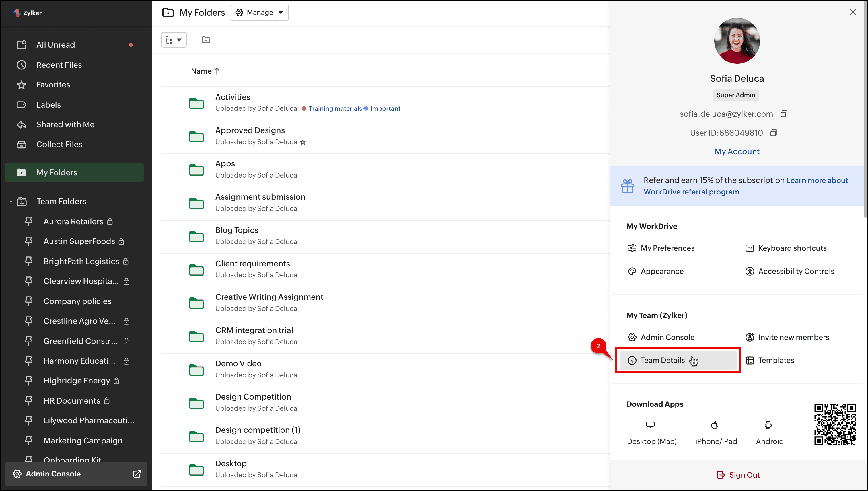This screenshot has width=868, height=491.
Task: Close the profile panel
Action: click(853, 12)
